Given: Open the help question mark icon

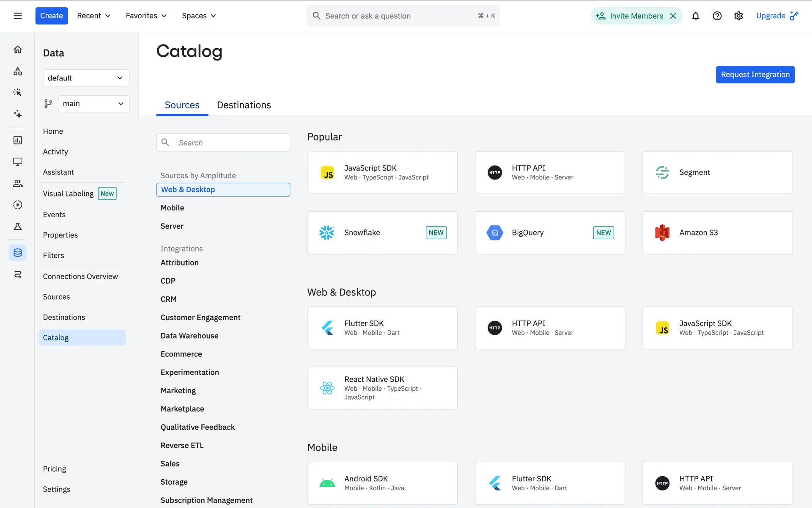Looking at the screenshot, I should tap(717, 16).
